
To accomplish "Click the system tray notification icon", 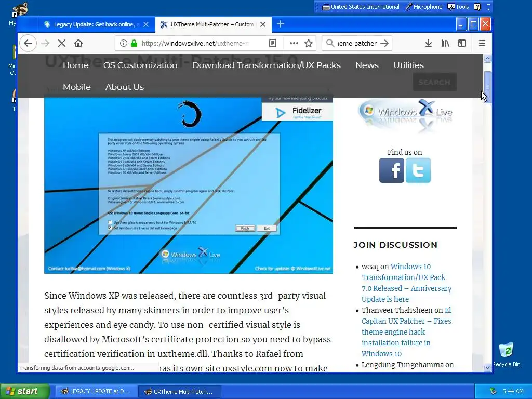I will tap(493, 391).
